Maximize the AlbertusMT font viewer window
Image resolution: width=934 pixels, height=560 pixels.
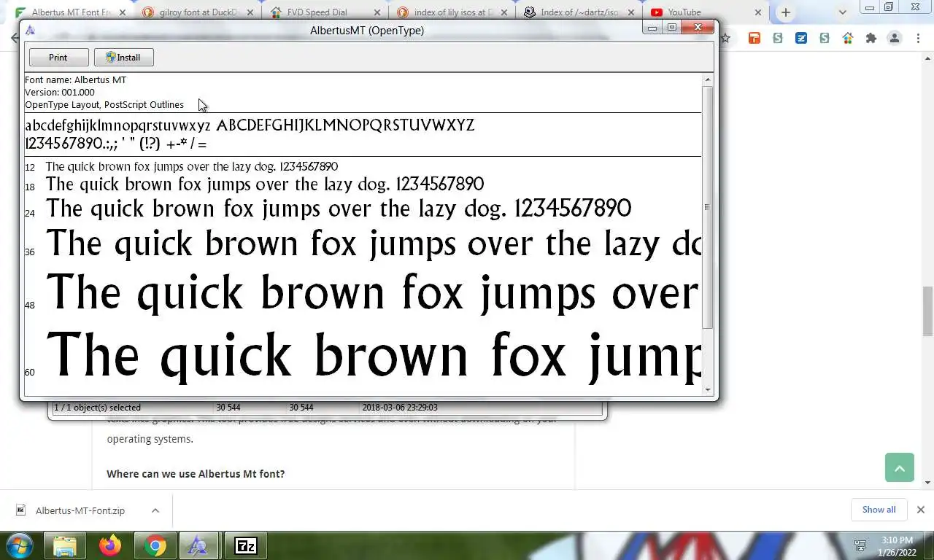(x=671, y=28)
